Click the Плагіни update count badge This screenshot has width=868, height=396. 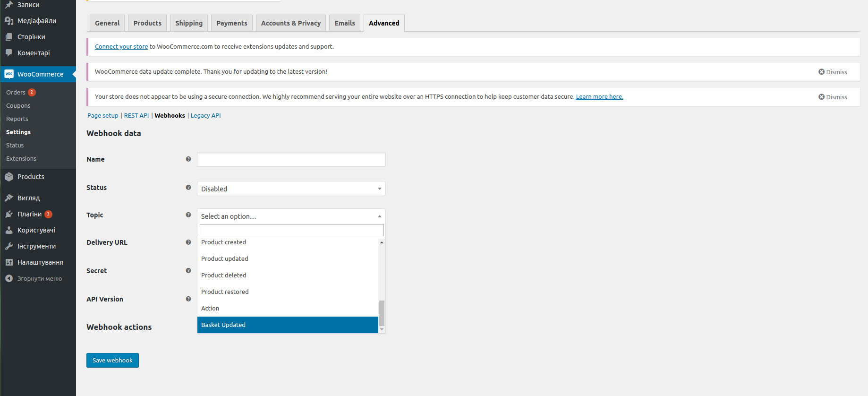tap(48, 214)
